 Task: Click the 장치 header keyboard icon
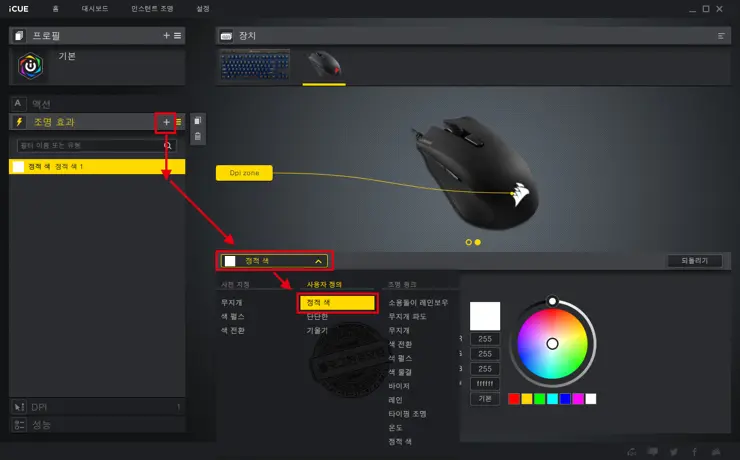pos(227,36)
